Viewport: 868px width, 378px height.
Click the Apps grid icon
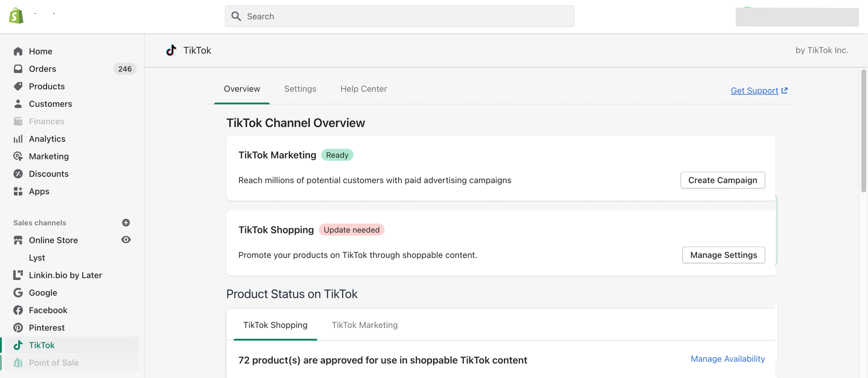pyautogui.click(x=18, y=191)
